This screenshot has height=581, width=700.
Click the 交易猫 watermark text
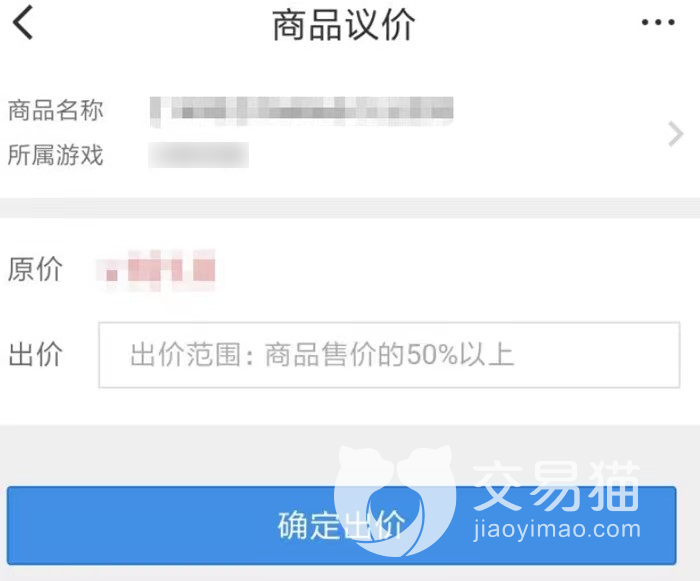tap(556, 486)
